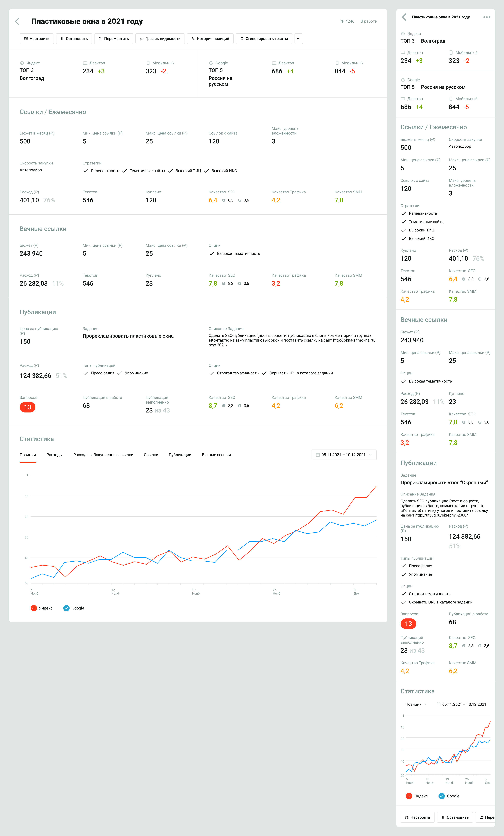Click Остановить button in mobile bottom bar
The height and width of the screenshot is (836, 504).
coord(455,817)
